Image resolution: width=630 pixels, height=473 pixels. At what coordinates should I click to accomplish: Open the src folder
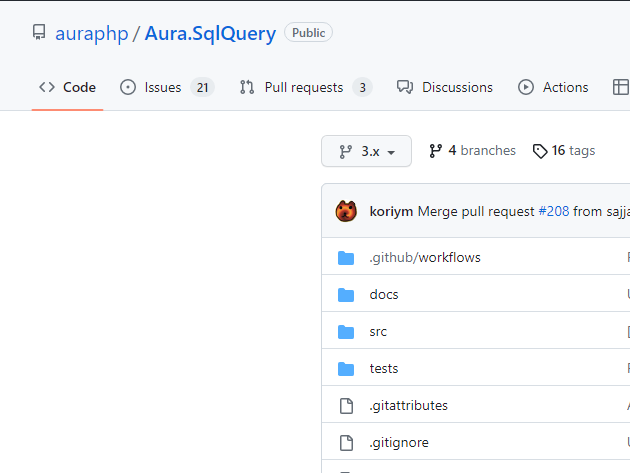[x=378, y=332]
